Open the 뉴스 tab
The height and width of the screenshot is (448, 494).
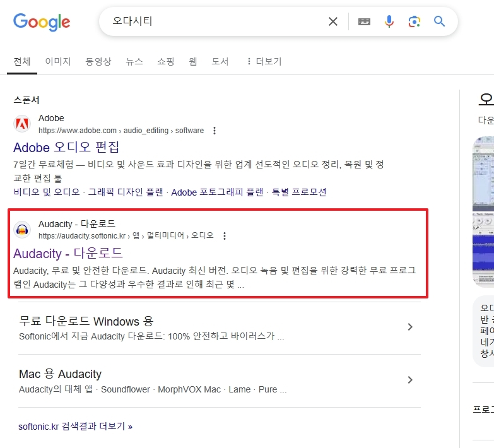coord(134,61)
